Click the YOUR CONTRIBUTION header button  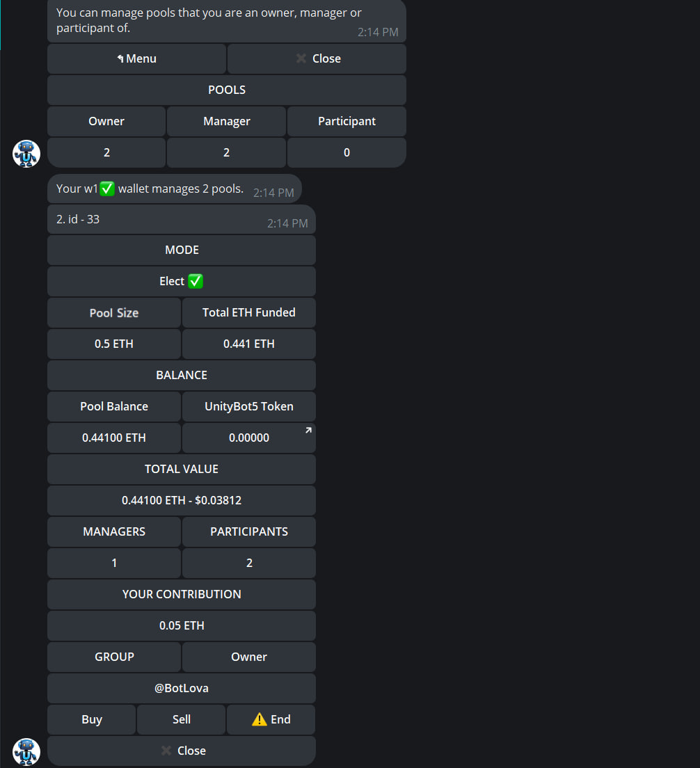(182, 595)
